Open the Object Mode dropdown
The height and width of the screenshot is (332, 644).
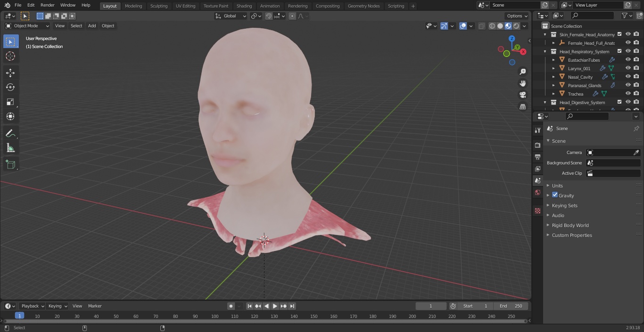click(x=27, y=26)
